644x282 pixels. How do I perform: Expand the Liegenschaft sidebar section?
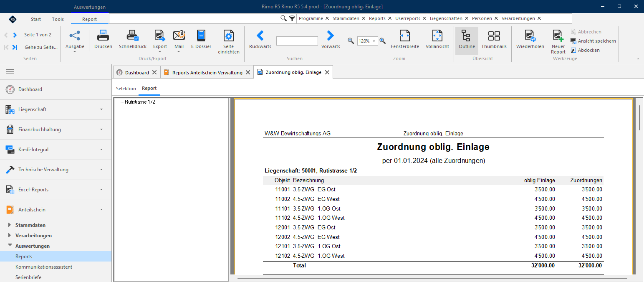[101, 109]
